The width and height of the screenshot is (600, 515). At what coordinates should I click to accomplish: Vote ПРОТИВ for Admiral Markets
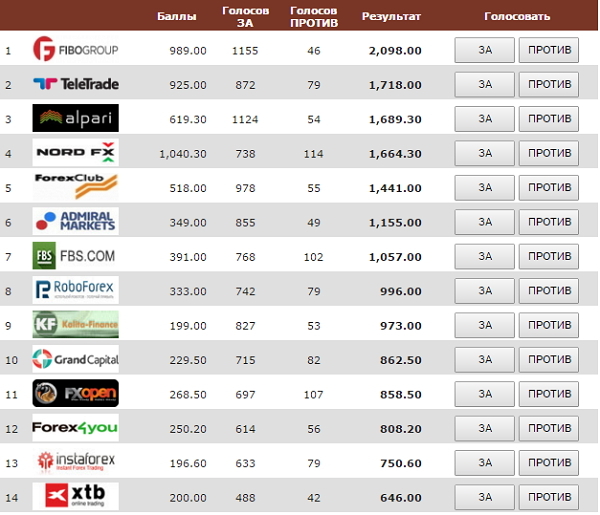click(x=549, y=222)
